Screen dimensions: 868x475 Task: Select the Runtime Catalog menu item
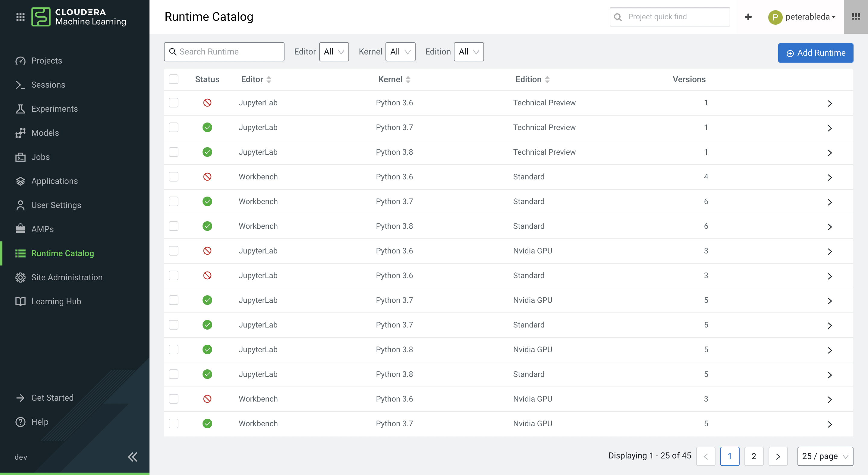(63, 253)
